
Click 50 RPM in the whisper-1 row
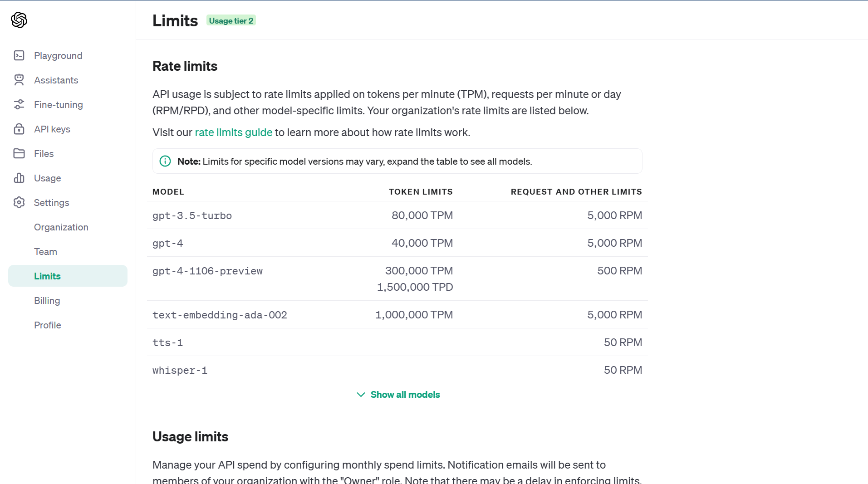623,370
